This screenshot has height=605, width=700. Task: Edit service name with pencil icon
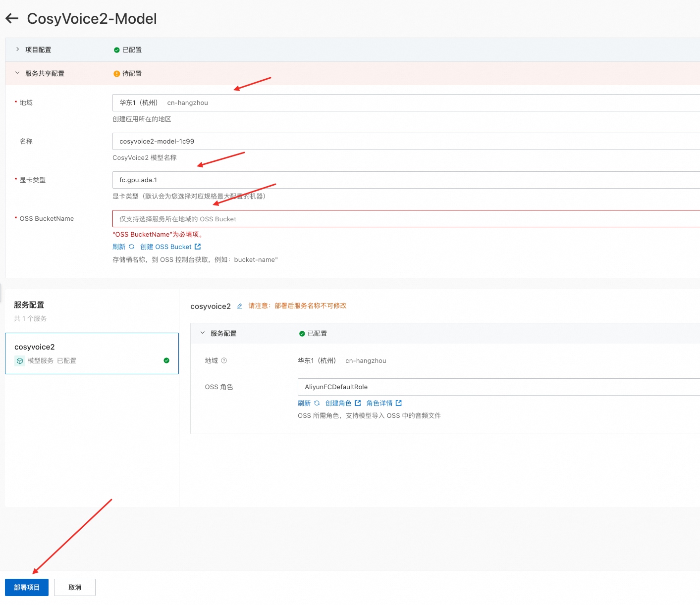[x=240, y=306]
